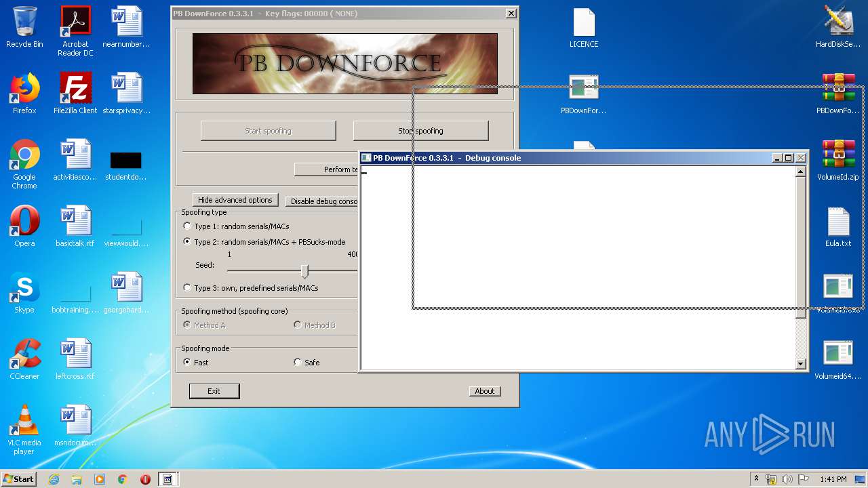Click the Seed slider handle
Screen dimensions: 868x488
tap(304, 271)
